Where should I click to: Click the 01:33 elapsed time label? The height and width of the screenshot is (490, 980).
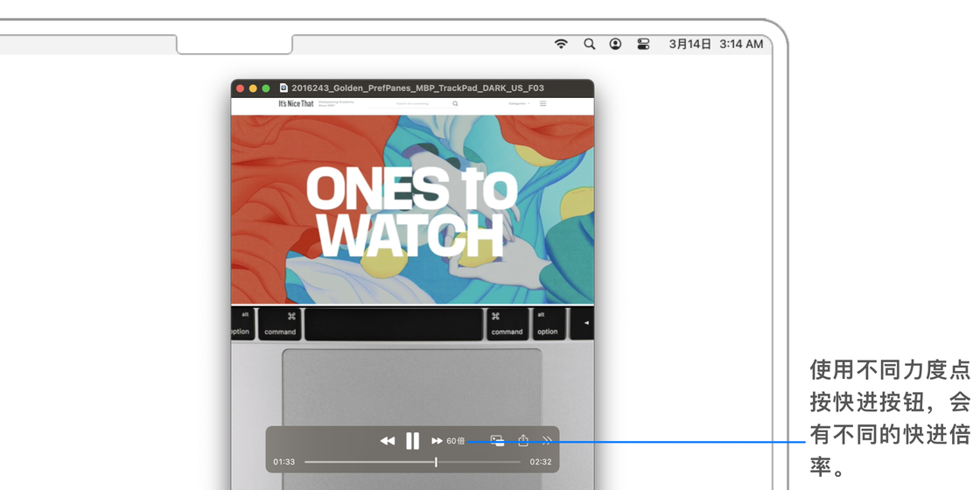coord(284,462)
